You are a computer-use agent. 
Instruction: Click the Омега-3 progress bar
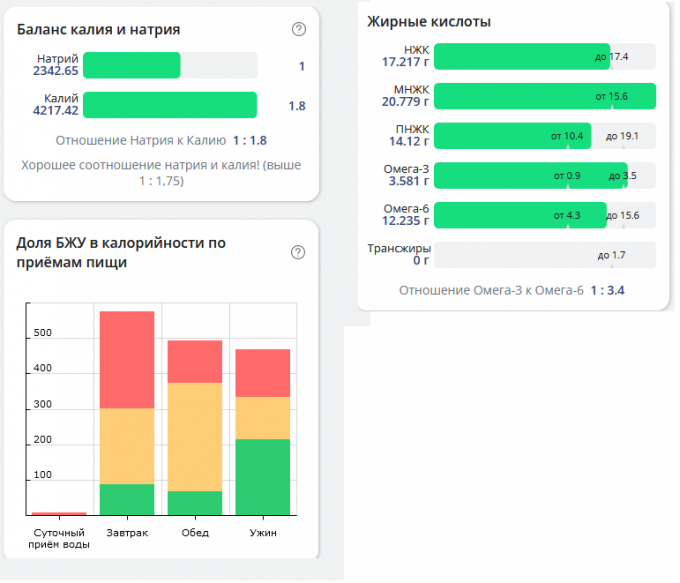[x=530, y=175]
